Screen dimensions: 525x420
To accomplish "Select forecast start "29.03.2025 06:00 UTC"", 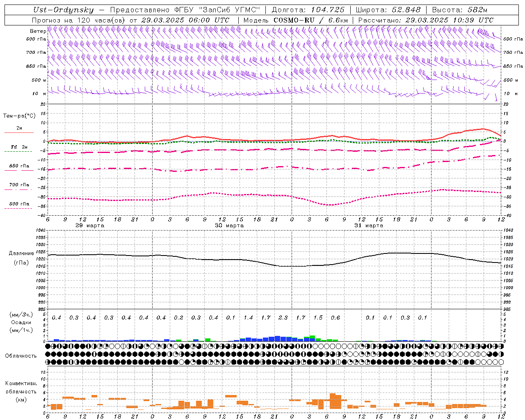I will tap(185, 20).
